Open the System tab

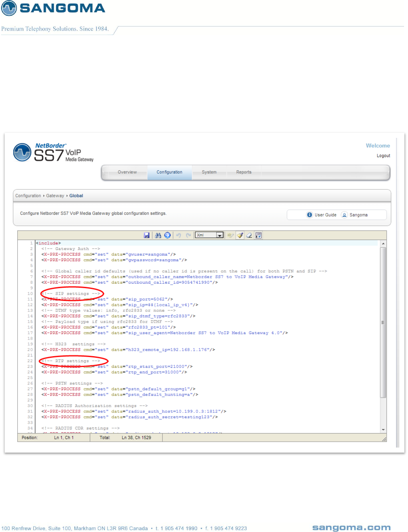click(209, 172)
